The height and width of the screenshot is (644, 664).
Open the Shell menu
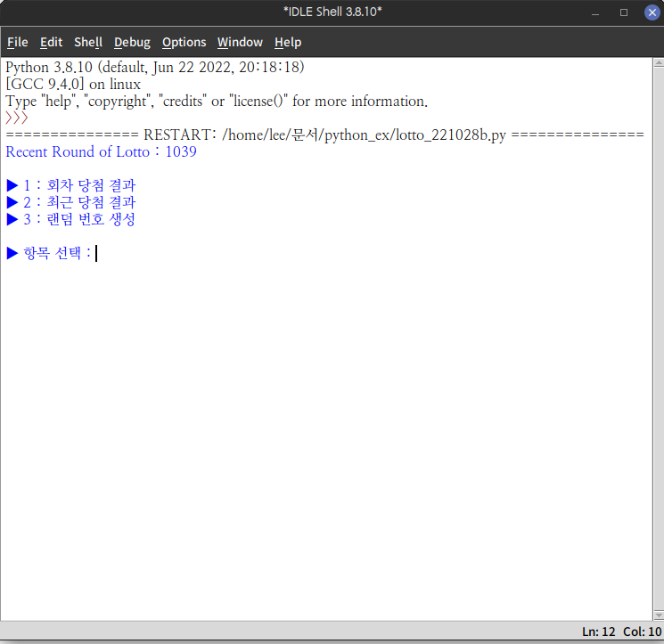[x=88, y=43]
